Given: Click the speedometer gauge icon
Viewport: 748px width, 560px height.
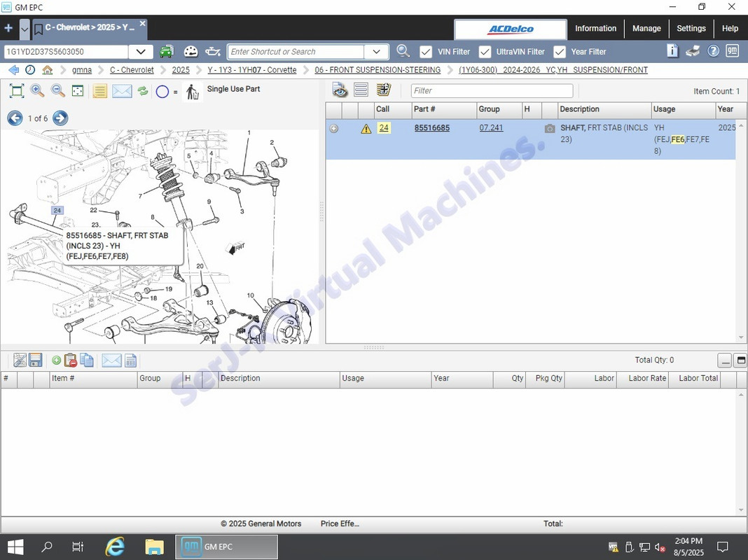Looking at the screenshot, I should pos(191,52).
